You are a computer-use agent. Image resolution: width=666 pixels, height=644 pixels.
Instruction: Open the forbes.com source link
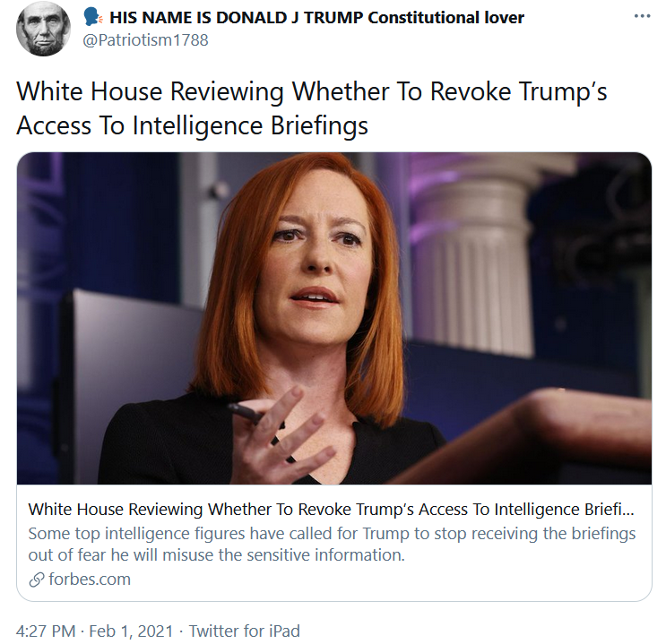(x=90, y=579)
